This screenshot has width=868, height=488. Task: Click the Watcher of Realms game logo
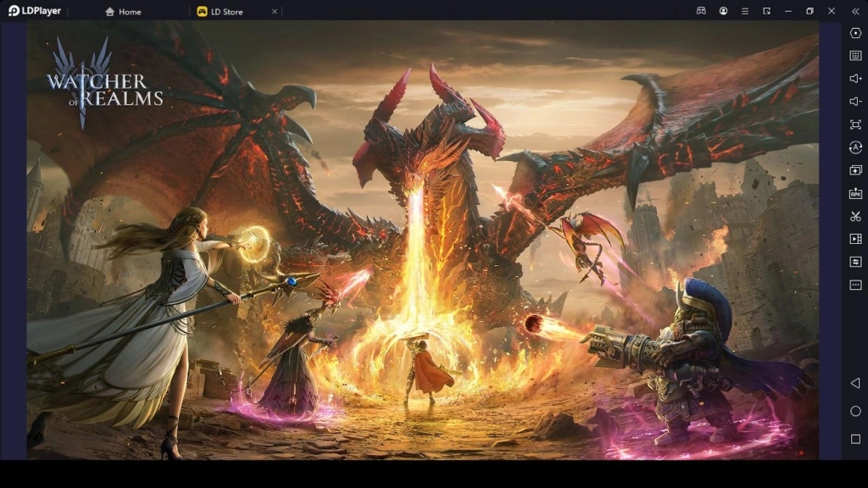[x=104, y=83]
